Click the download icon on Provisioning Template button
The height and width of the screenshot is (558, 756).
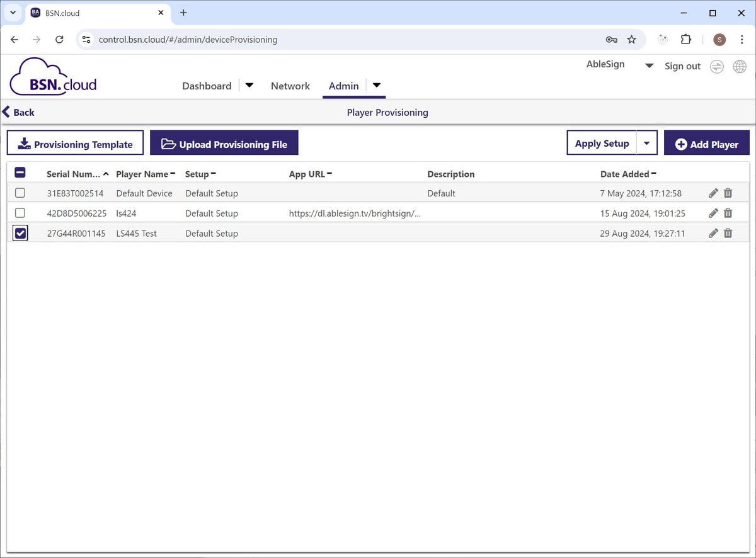(x=24, y=143)
